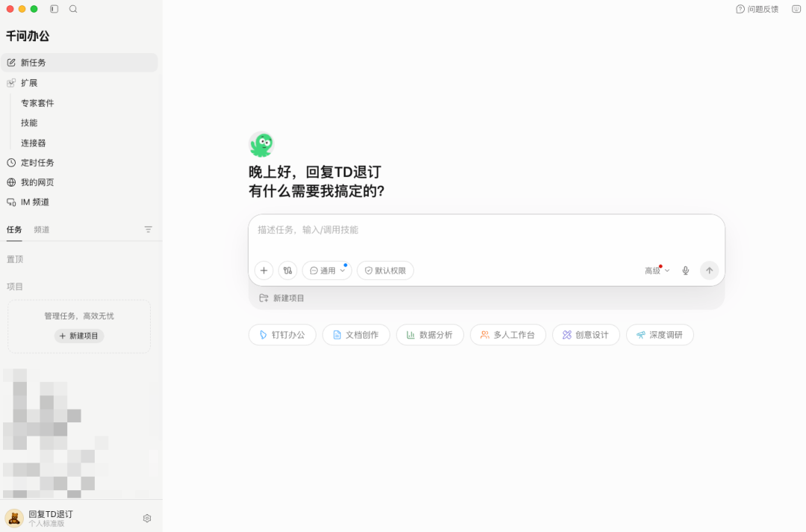
Task: Click the sidebar + 新建项目 button
Action: pos(79,336)
